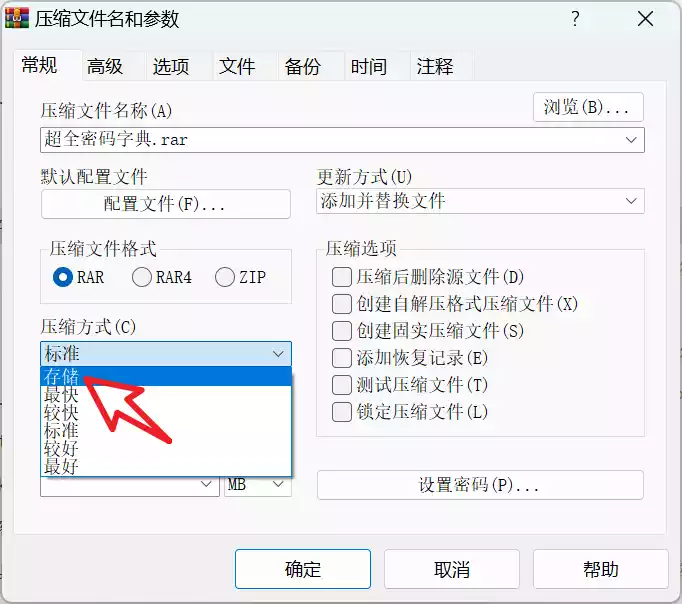Screen dimensions: 682x604
Task: Expand the 更新方式 dropdown
Action: 631,201
